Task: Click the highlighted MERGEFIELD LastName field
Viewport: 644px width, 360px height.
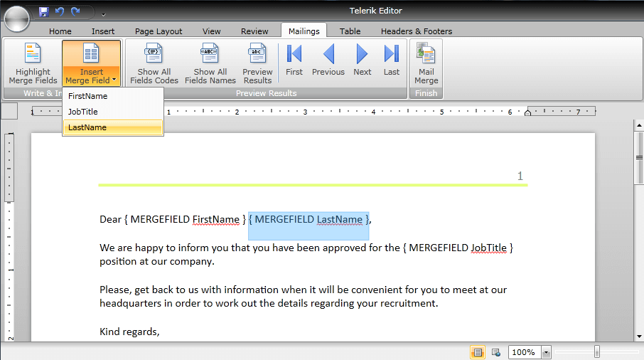Action: click(309, 219)
